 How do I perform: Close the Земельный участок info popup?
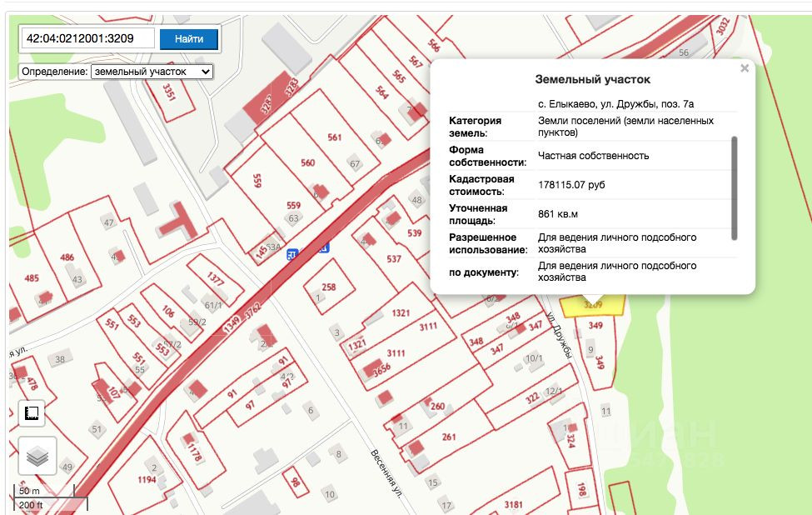[x=745, y=67]
